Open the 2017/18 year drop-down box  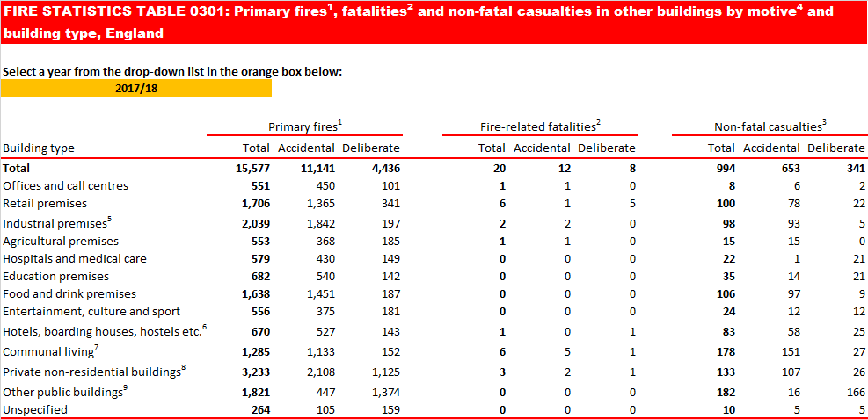coord(136,89)
